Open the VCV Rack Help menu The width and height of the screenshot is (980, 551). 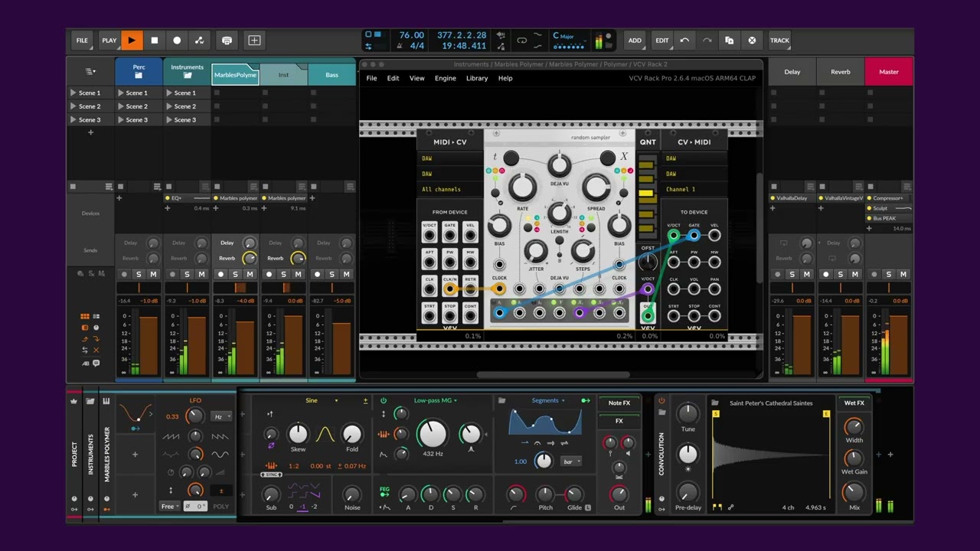(x=505, y=78)
